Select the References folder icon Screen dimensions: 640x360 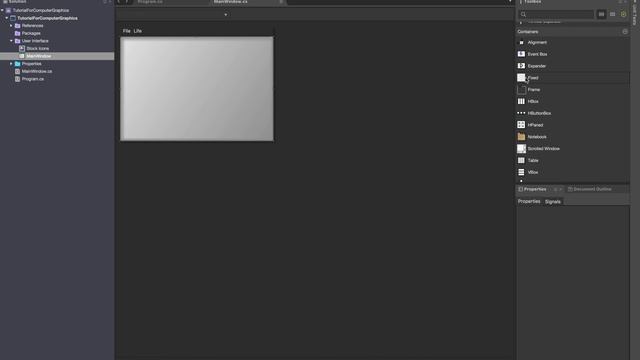18,26
